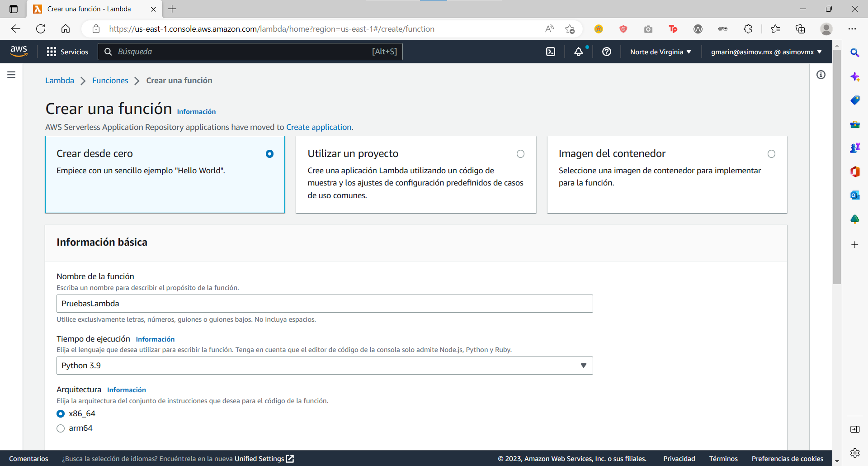Open Edge sidebar settings gear icon

855,453
